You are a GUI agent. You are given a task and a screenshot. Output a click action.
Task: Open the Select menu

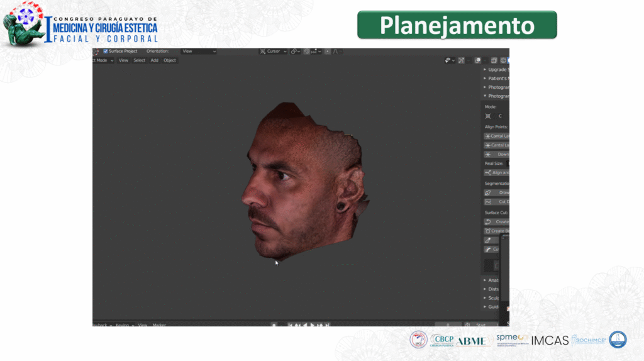[139, 60]
